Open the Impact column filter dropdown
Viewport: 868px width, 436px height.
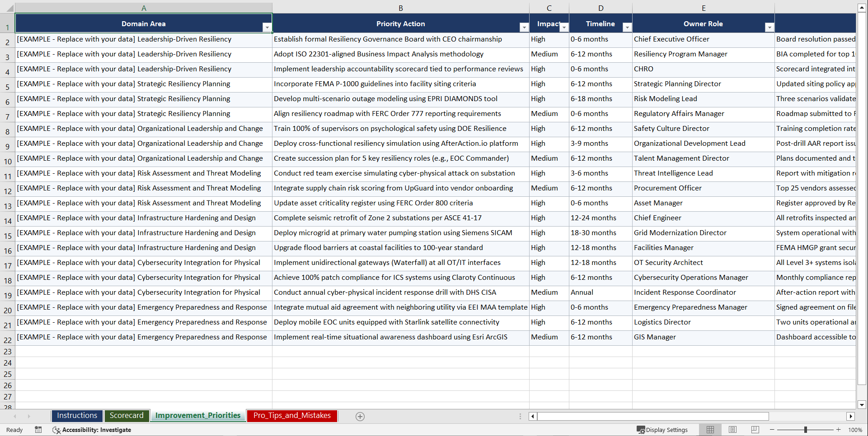click(564, 27)
